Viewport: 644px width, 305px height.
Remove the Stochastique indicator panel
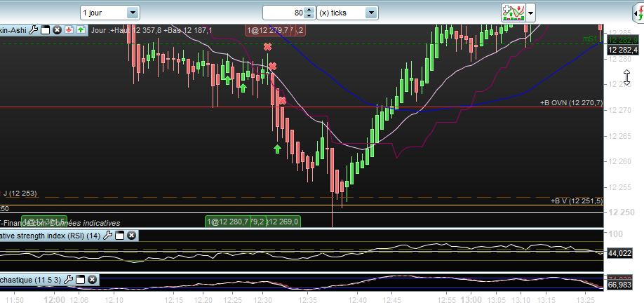coord(93,280)
